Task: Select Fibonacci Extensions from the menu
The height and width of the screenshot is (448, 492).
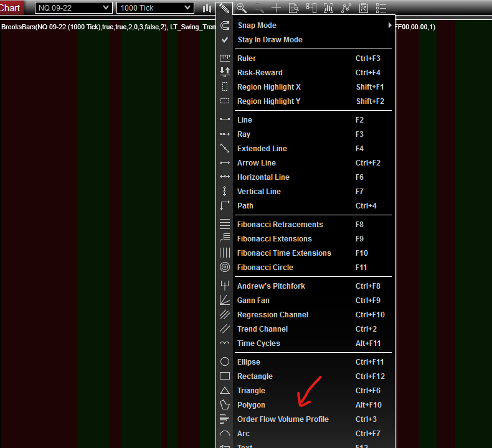Action: [305, 239]
